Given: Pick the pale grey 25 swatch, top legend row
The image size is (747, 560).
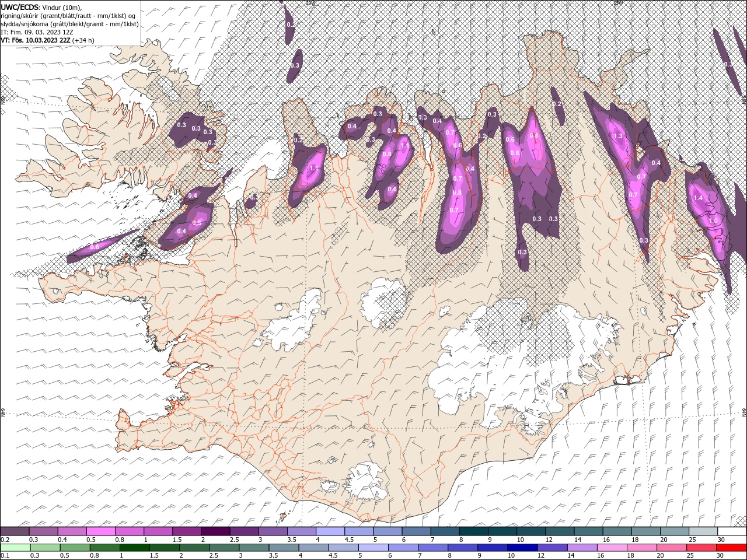Looking at the screenshot, I should click(x=704, y=531).
